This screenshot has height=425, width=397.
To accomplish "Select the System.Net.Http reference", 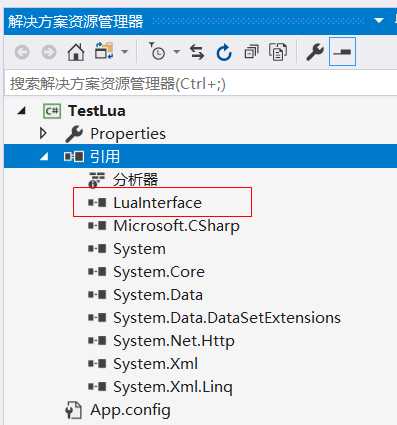I will pos(174,341).
